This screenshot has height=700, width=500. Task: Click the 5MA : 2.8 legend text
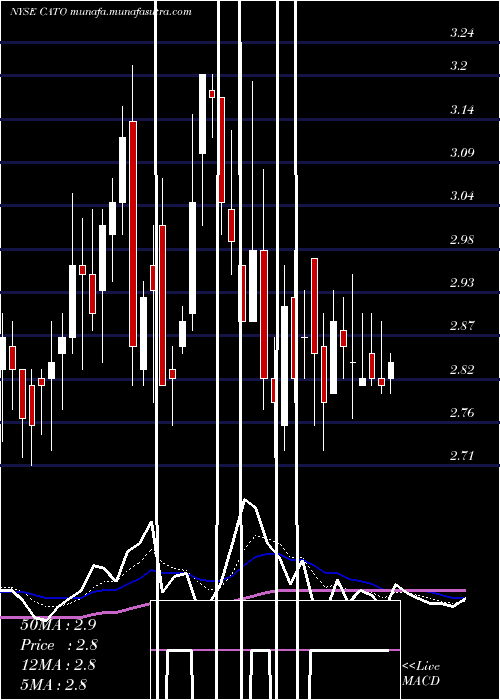pyautogui.click(x=54, y=685)
